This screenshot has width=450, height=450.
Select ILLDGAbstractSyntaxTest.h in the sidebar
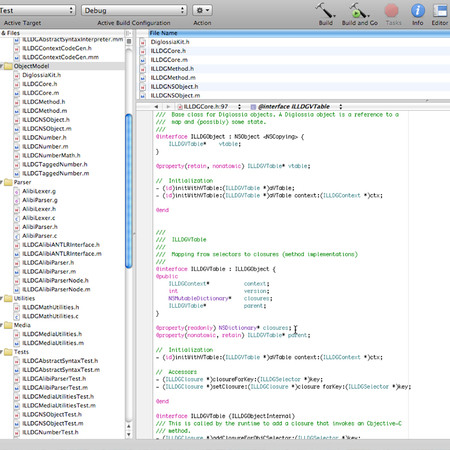60,361
